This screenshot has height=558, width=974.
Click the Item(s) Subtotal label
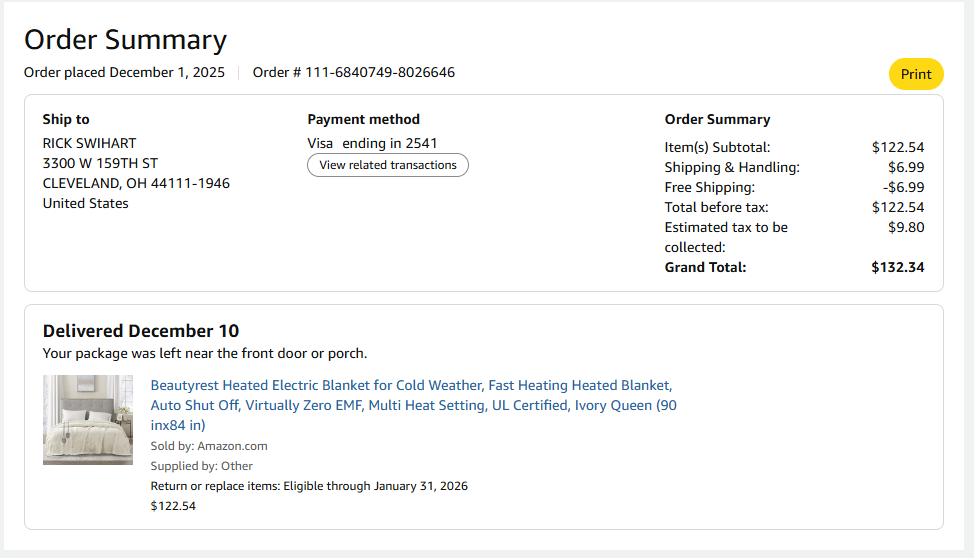point(717,147)
